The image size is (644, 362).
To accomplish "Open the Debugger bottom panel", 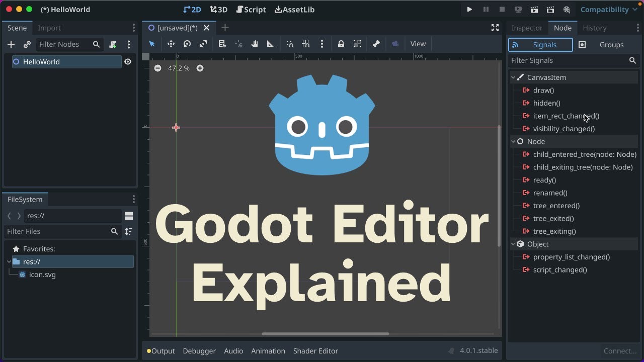I will [x=199, y=351].
